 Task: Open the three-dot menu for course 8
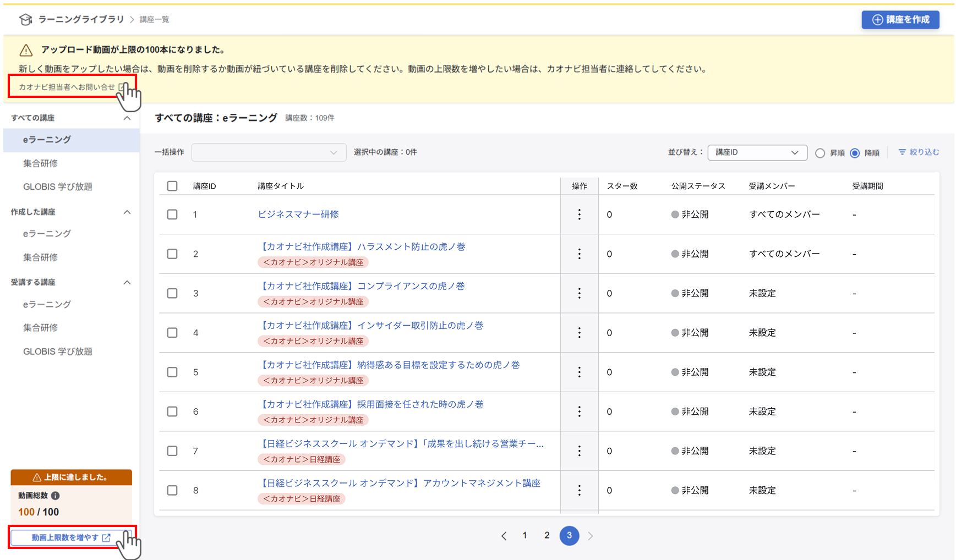pyautogui.click(x=579, y=490)
